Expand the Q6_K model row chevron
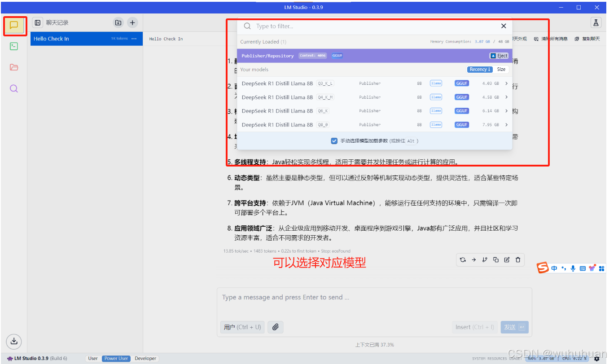 click(x=506, y=111)
